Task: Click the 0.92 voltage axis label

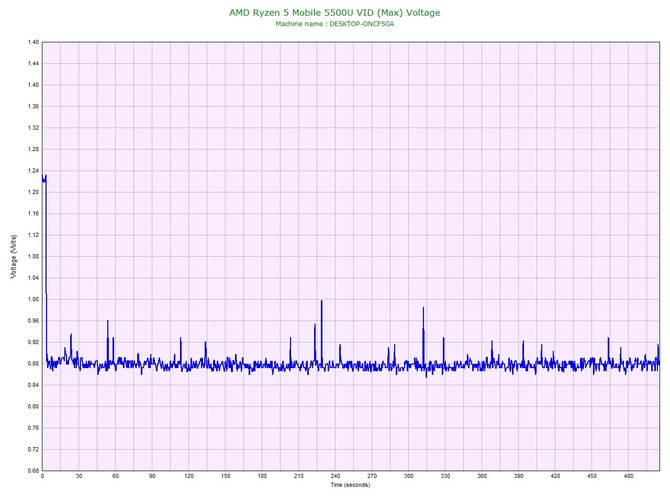Action: coord(33,342)
